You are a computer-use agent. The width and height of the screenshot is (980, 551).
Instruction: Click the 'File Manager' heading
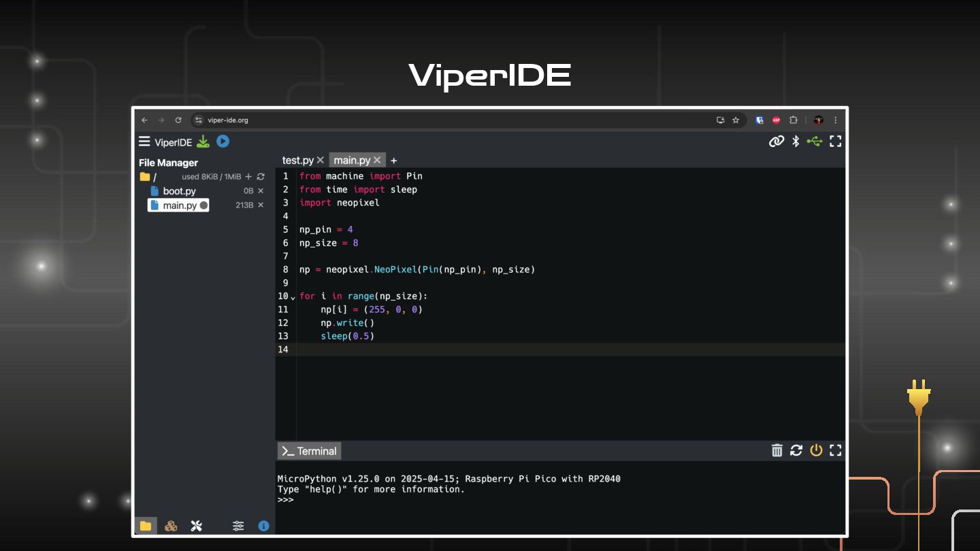pyautogui.click(x=168, y=163)
